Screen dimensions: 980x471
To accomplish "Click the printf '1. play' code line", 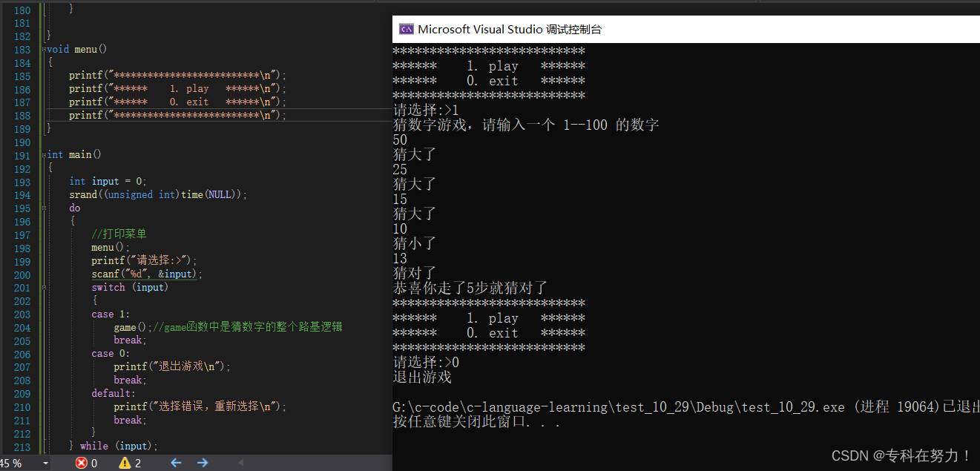I will [x=177, y=88].
